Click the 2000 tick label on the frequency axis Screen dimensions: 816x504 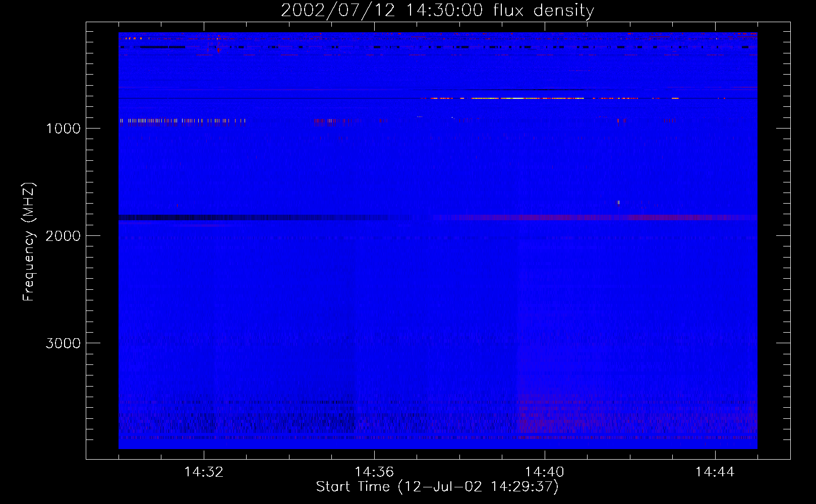[x=63, y=236]
